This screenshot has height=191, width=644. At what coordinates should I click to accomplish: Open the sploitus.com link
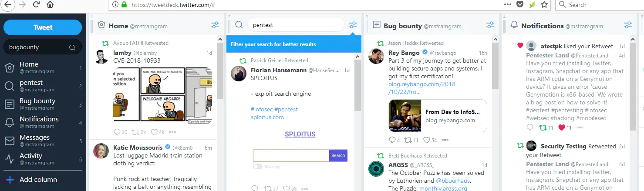267,117
